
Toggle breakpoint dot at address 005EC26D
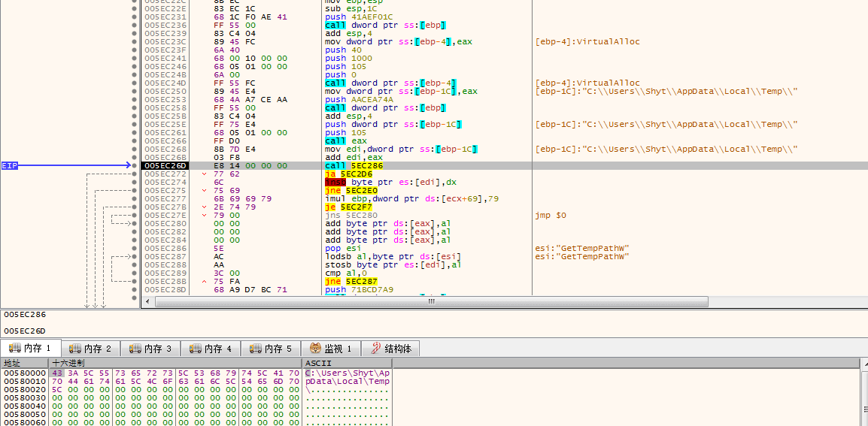point(135,165)
